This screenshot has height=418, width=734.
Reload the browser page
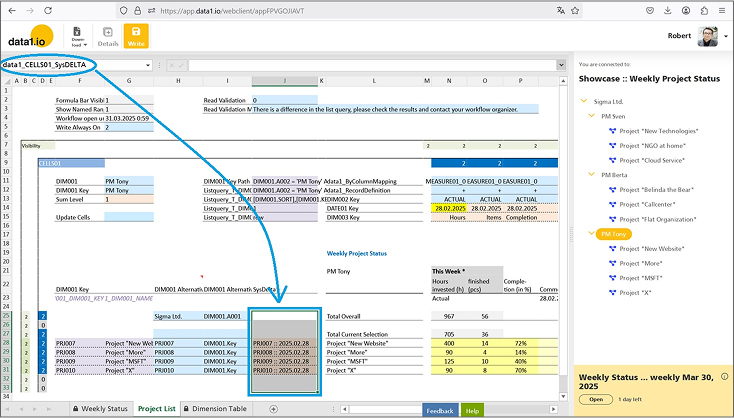(x=48, y=10)
